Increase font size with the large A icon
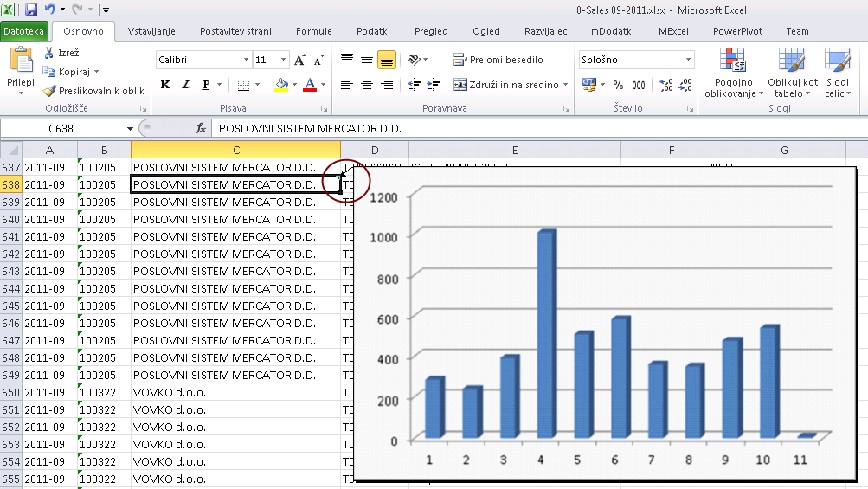 pyautogui.click(x=299, y=61)
